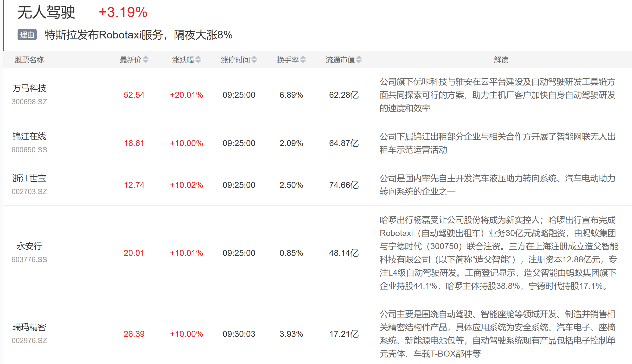The width and height of the screenshot is (632, 364).
Task: Click the 流通市值 column header label
Action: (340, 60)
